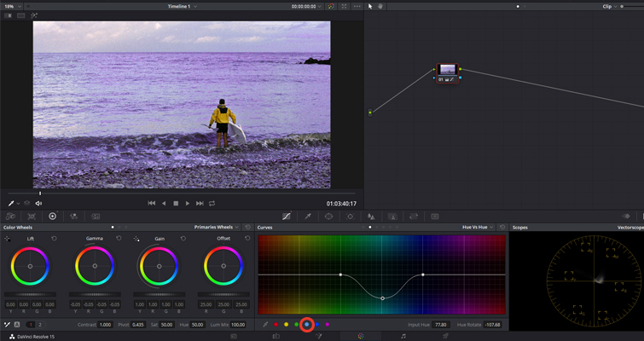This screenshot has width=644, height=341.
Task: Select the hand pan tool in node editor
Action: pyautogui.click(x=380, y=7)
